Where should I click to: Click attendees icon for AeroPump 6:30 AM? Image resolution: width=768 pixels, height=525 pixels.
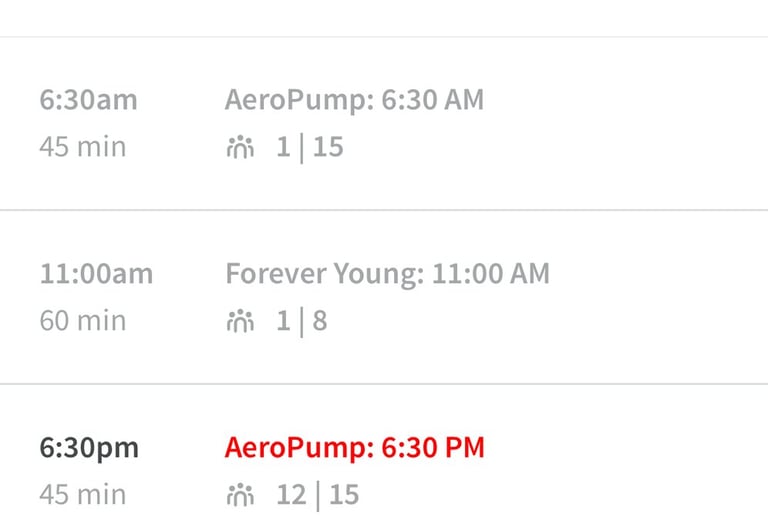240,148
